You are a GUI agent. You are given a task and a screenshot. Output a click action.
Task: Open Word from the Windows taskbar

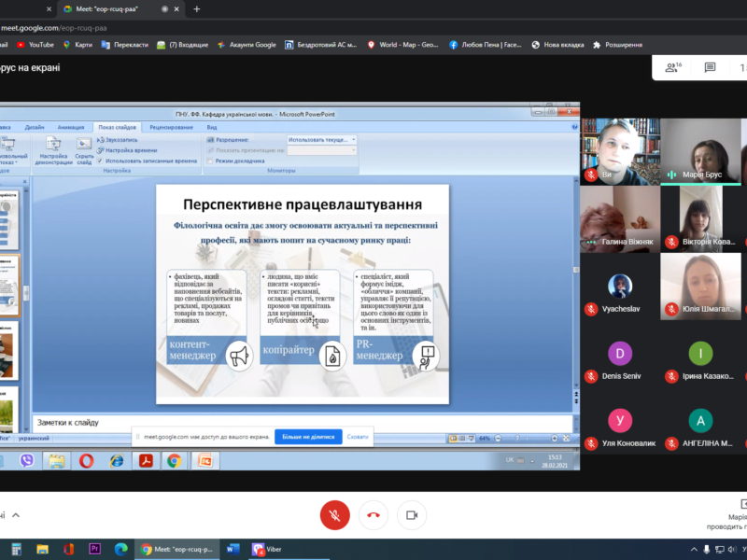click(233, 549)
